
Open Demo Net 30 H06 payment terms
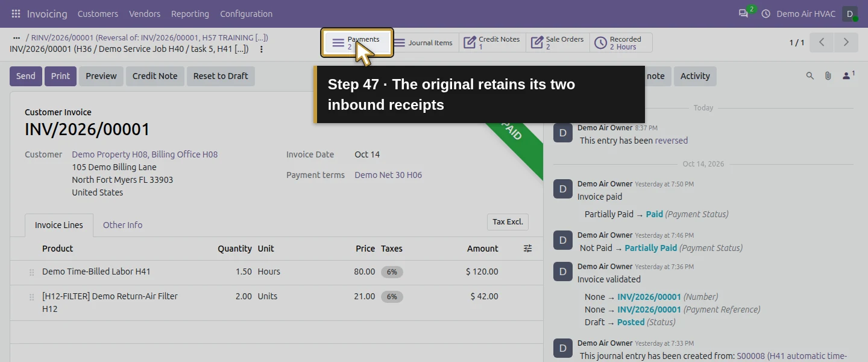(x=388, y=175)
